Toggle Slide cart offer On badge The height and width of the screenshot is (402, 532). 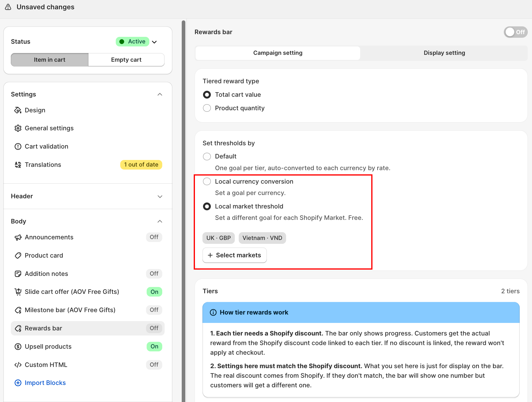pos(154,292)
